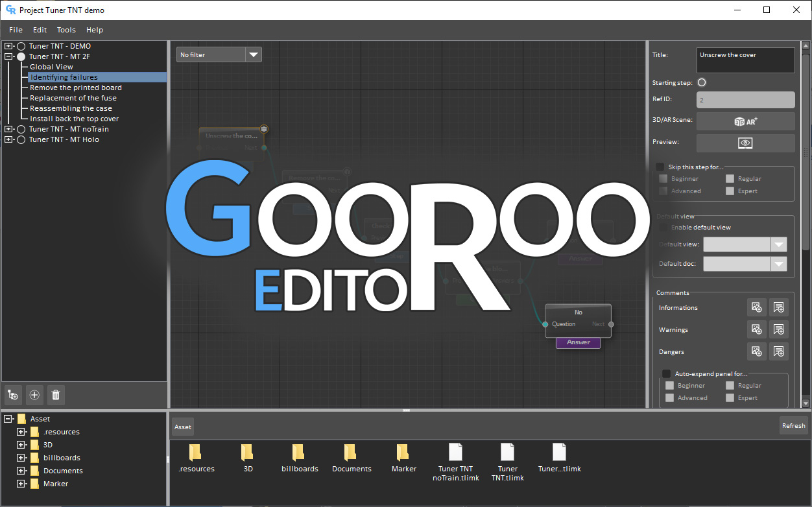Collapse the Tuner TNT - MT 2F node
The image size is (812, 507).
(x=8, y=56)
